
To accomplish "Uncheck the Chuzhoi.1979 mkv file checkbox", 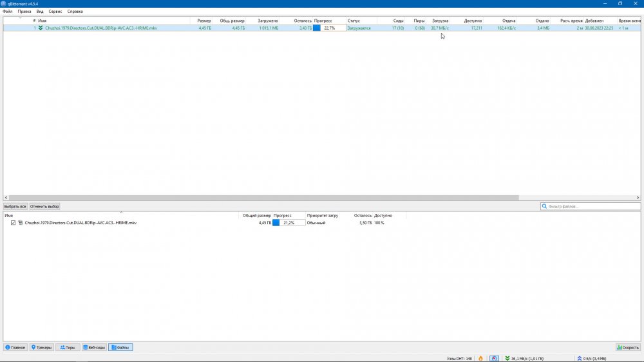I will tap(13, 223).
